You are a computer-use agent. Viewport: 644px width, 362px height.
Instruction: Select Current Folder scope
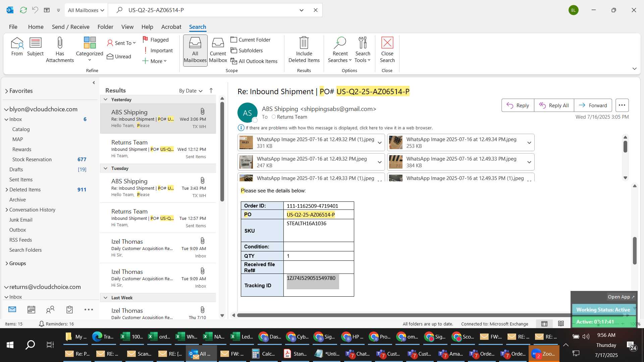[251, 40]
